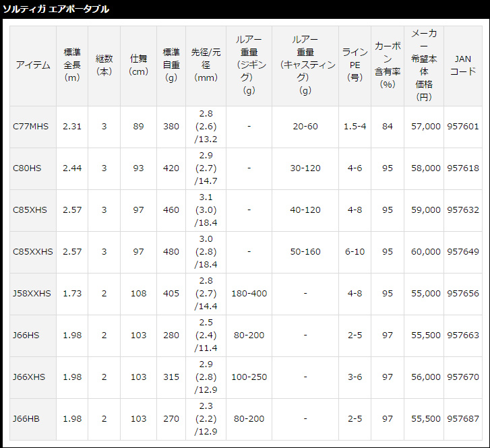Click weight value 460 for C85XHS

pyautogui.click(x=171, y=210)
